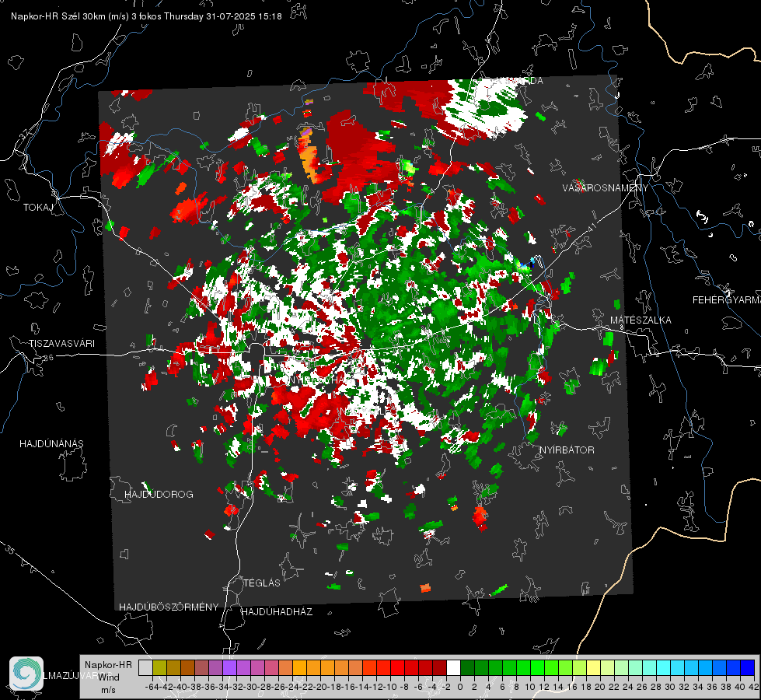Viewport: 761px width, 700px height.
Task: Click the Napkor-HR label in the legend
Action: point(108,664)
